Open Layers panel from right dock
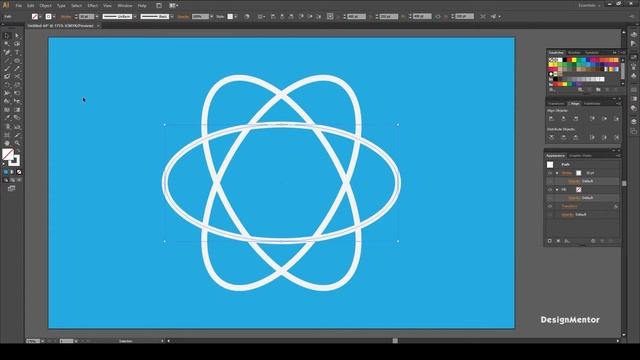This screenshot has width=640, height=360. tap(633, 122)
